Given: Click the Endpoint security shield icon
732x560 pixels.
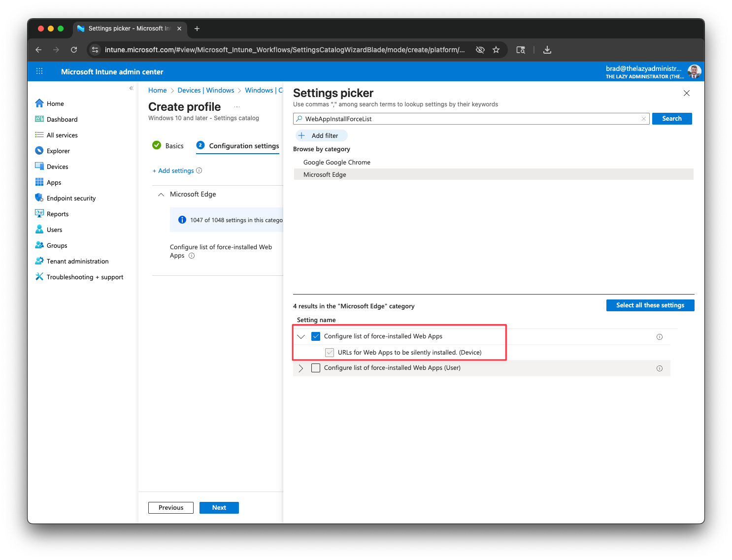Looking at the screenshot, I should (39, 198).
